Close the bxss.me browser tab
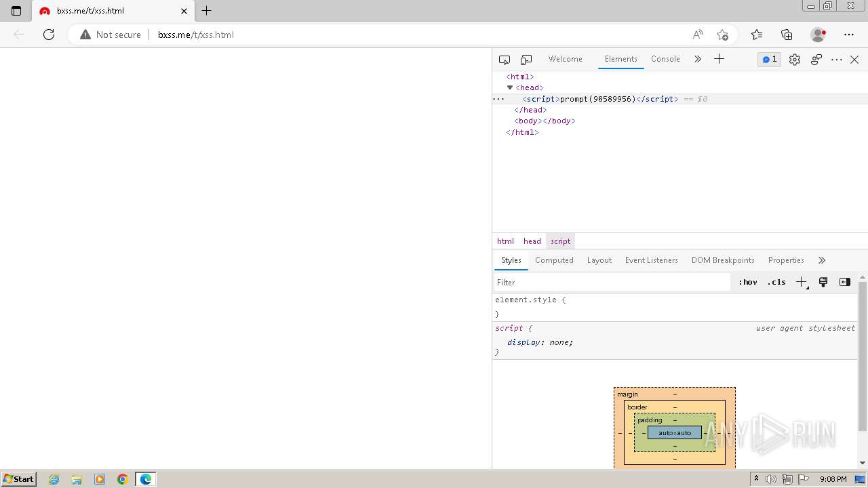This screenshot has width=868, height=488. pyautogui.click(x=184, y=11)
